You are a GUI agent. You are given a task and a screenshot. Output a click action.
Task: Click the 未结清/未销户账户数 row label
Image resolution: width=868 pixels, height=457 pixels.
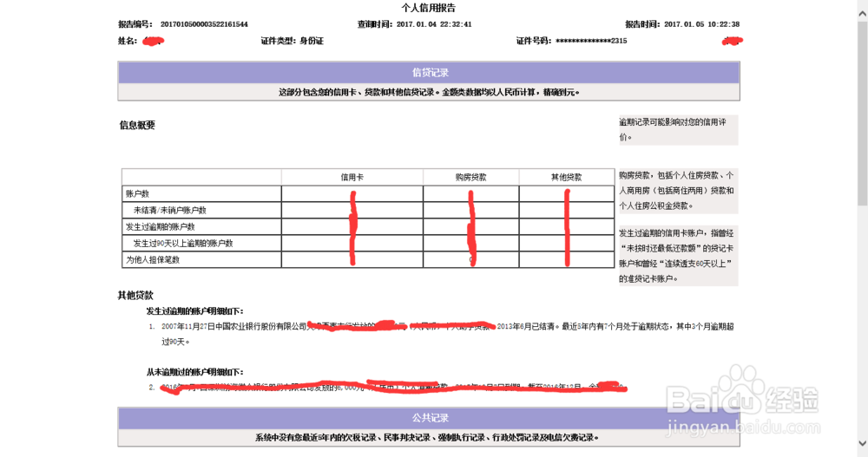[170, 210]
